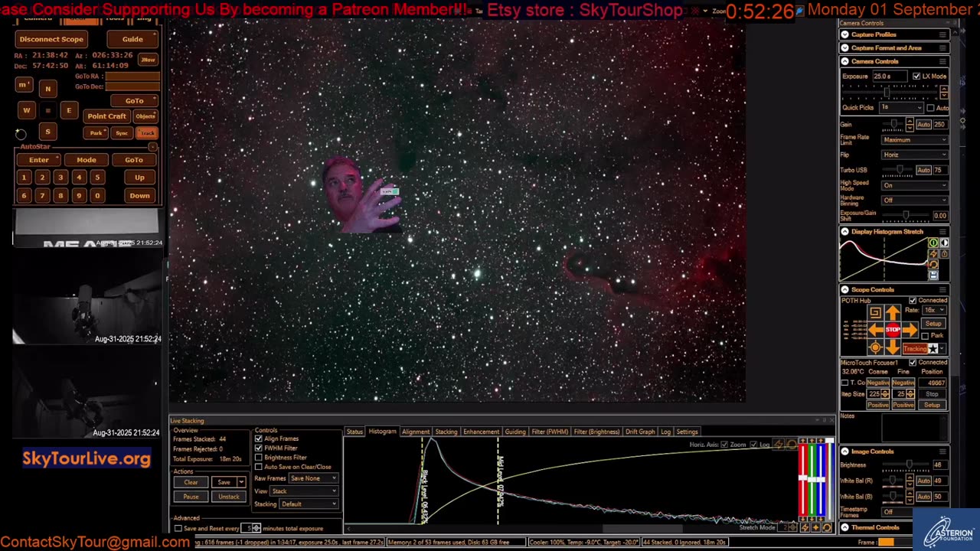Open the High Speed Mode dropdown
The width and height of the screenshot is (980, 551).
915,185
